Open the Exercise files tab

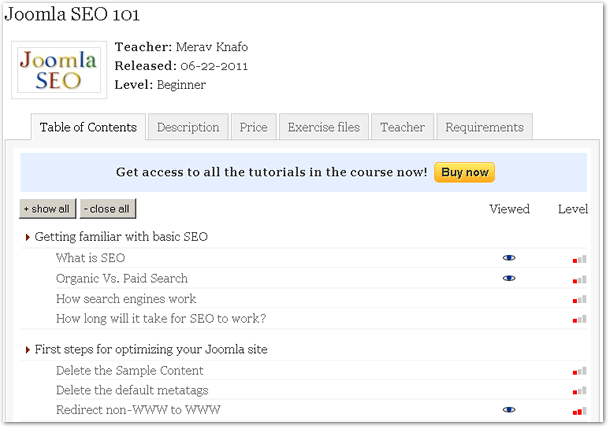pos(324,127)
